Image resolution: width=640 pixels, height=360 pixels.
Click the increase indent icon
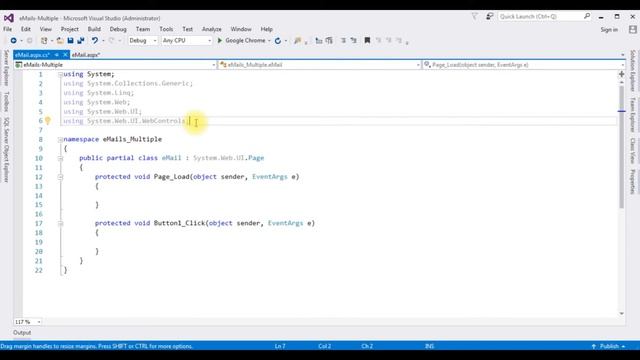329,40
